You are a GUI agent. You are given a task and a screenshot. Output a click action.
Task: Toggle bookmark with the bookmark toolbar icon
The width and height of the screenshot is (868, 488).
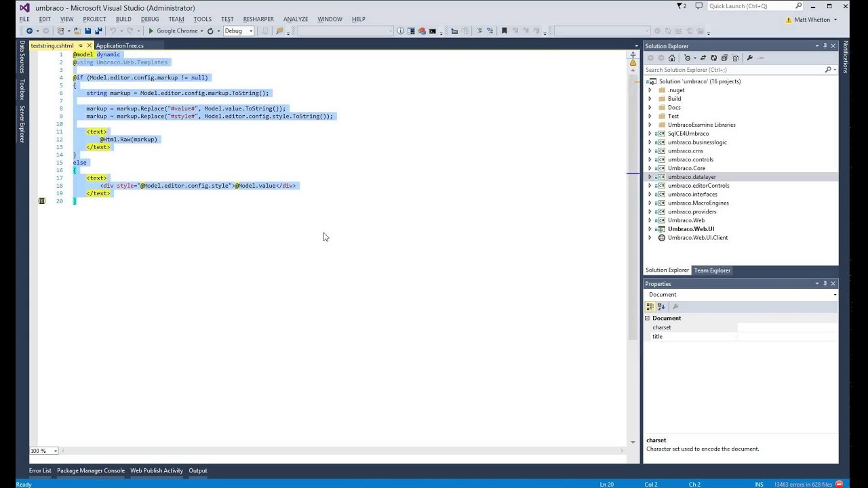pyautogui.click(x=504, y=30)
